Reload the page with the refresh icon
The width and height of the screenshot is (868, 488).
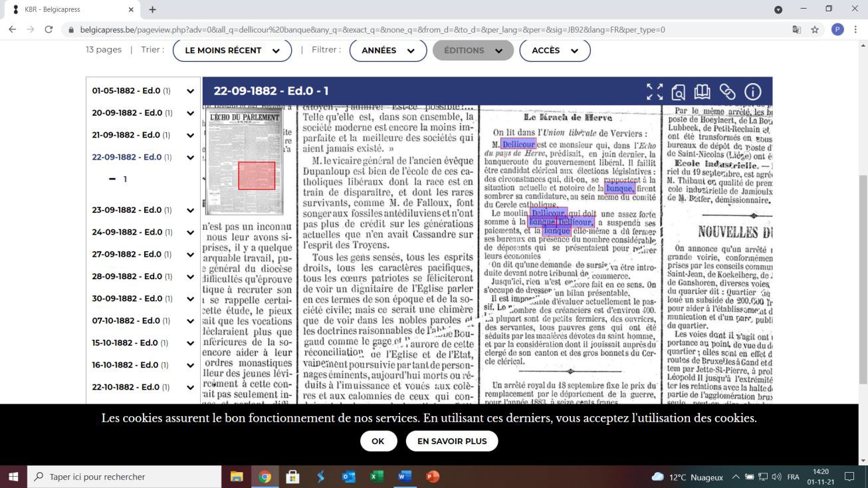[x=49, y=29]
